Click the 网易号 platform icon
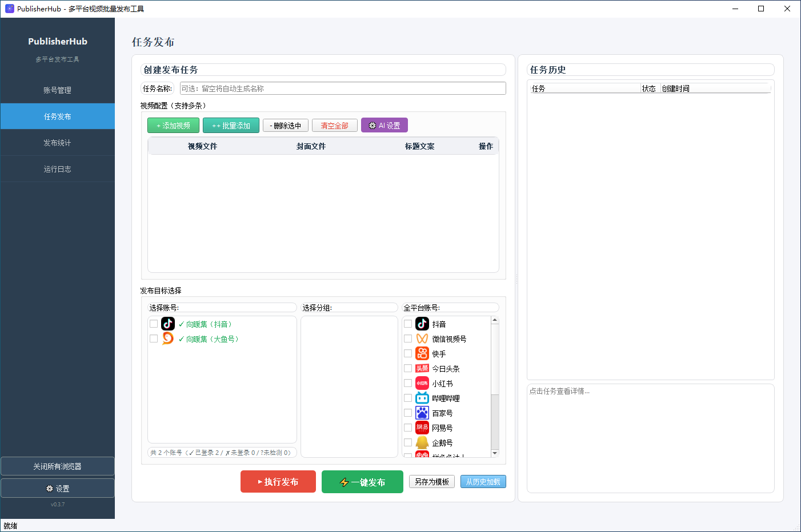Image resolution: width=801 pixels, height=532 pixels. pos(422,428)
